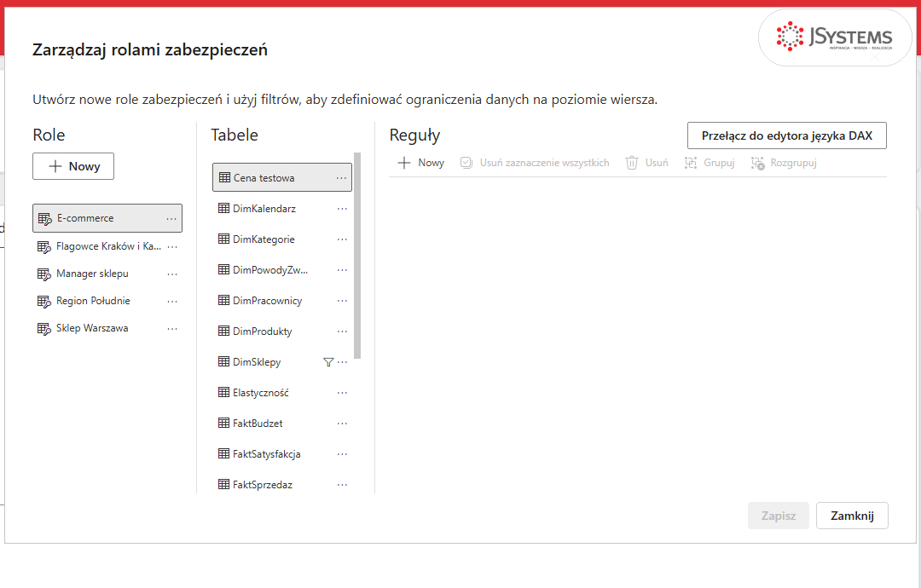
Task: Open more options for Manager sklepu role
Action: pyautogui.click(x=172, y=274)
